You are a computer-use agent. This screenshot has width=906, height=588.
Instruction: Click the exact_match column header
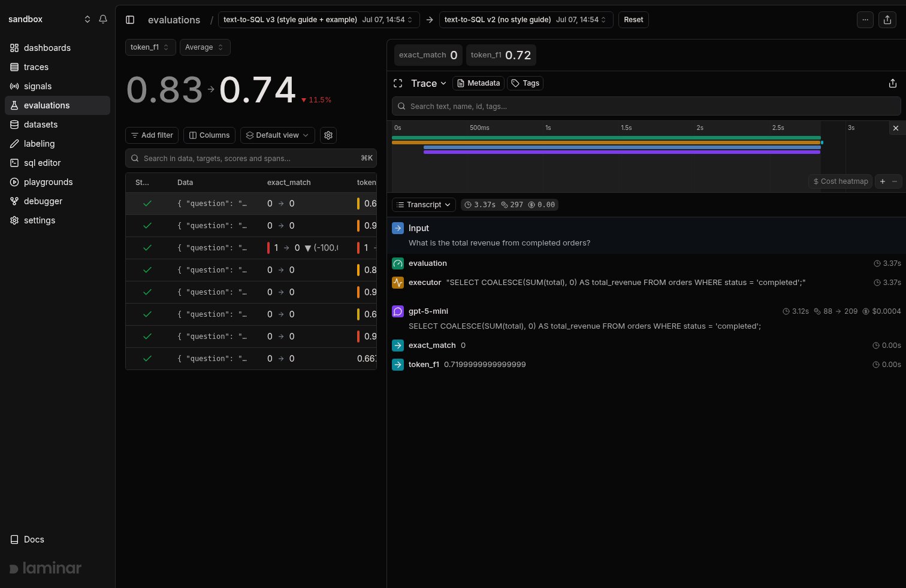(x=289, y=183)
